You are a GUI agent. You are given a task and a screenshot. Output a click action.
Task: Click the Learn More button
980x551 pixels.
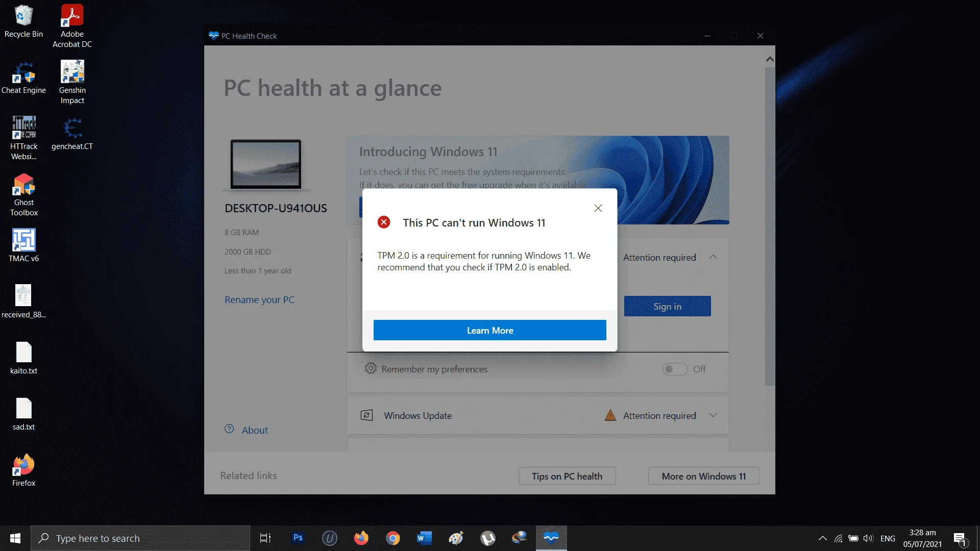490,330
